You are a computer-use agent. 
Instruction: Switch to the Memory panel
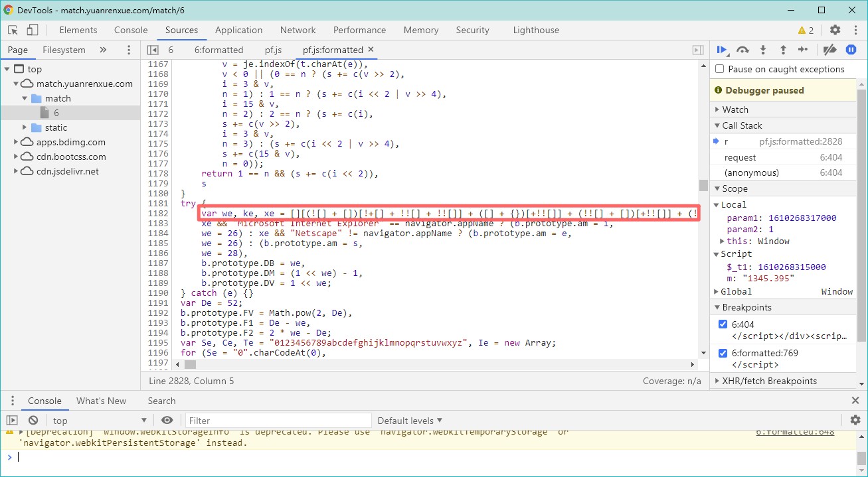[420, 30]
